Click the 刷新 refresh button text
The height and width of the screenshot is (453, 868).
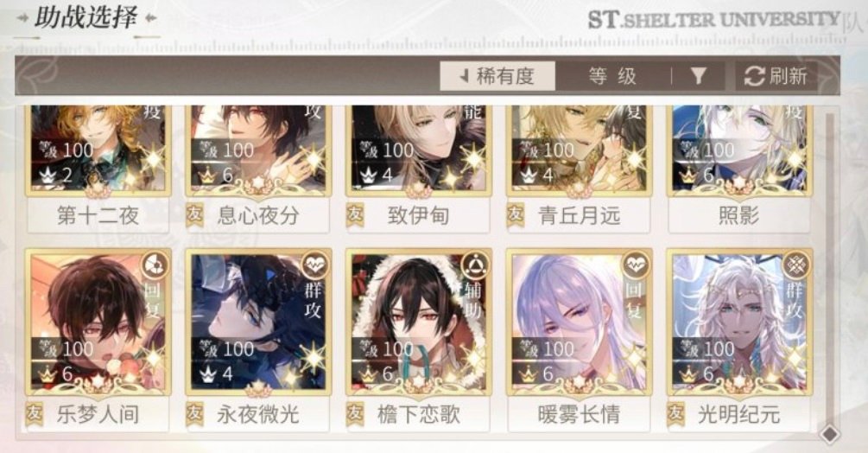788,76
